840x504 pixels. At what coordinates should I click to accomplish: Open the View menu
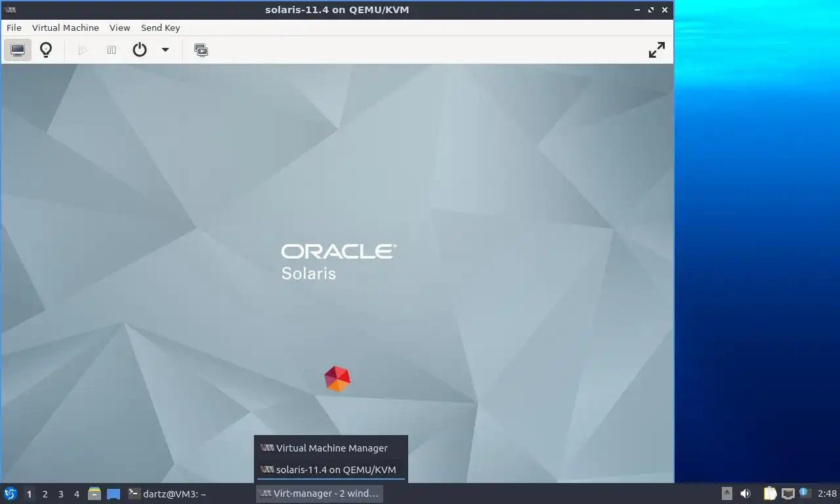(120, 28)
